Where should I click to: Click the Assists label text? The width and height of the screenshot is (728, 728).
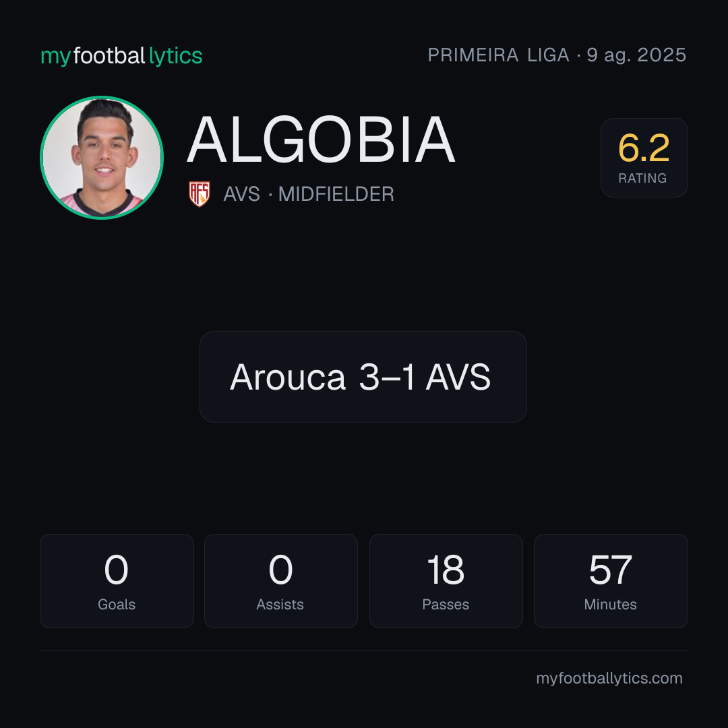(280, 605)
